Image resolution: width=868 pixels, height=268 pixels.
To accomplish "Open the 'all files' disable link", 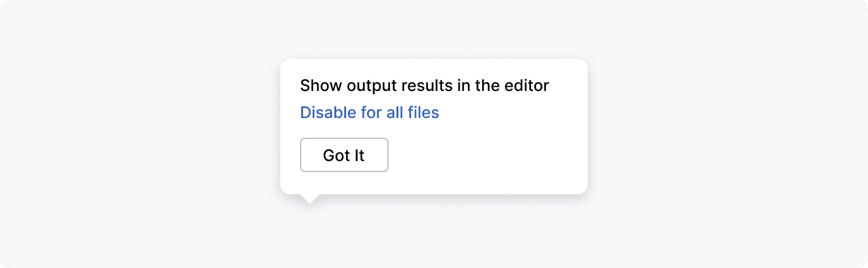I will 369,113.
